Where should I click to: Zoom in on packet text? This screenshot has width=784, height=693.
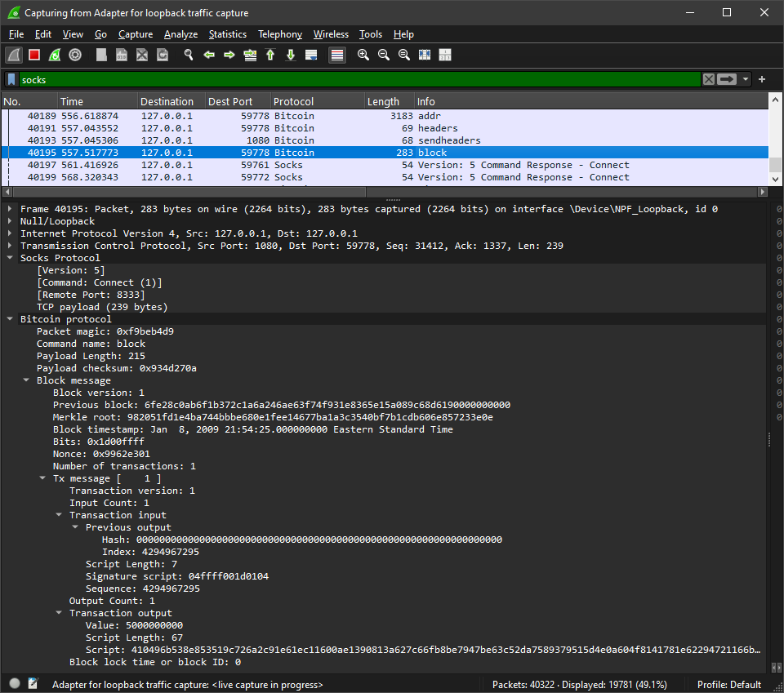pyautogui.click(x=363, y=55)
